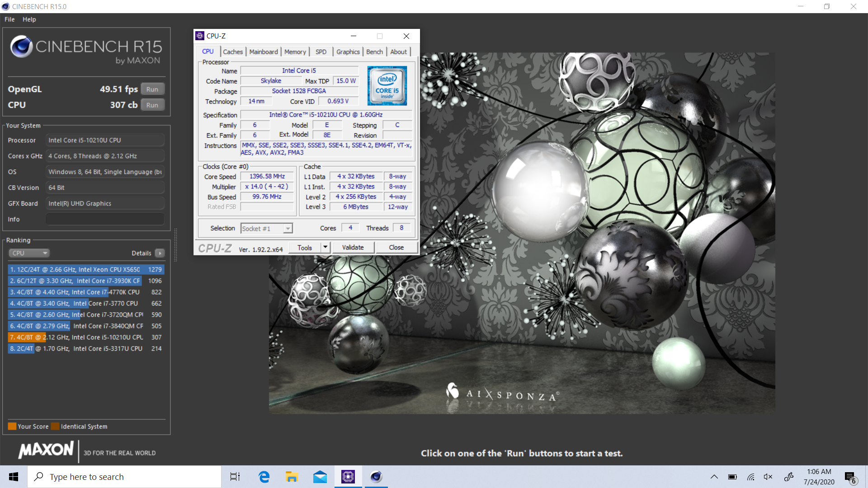Close the CPU-Z window with X
The height and width of the screenshot is (488, 868).
pyautogui.click(x=406, y=36)
